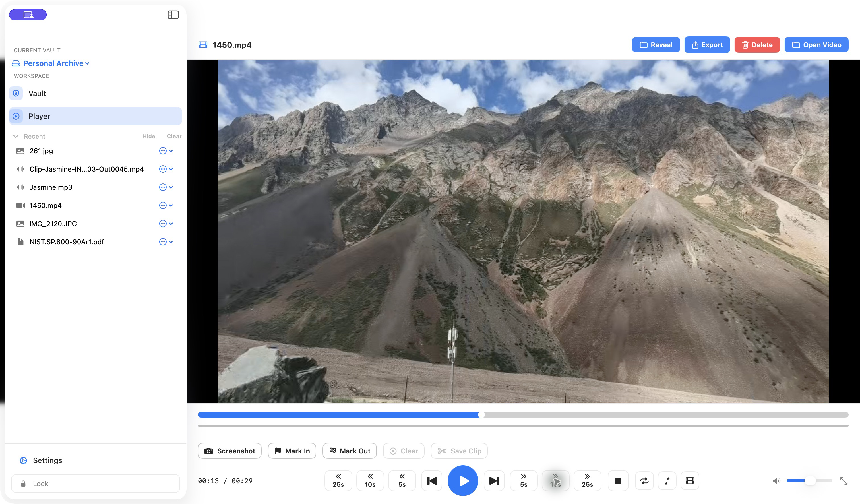Click the Settings gear icon

point(23,460)
